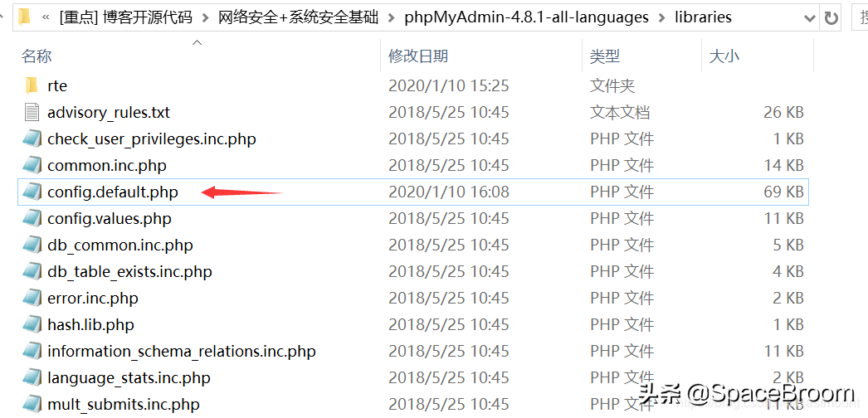Viewport: 868px width, 418px height.
Task: Click the libraries breadcrumb segment
Action: pyautogui.click(x=703, y=17)
